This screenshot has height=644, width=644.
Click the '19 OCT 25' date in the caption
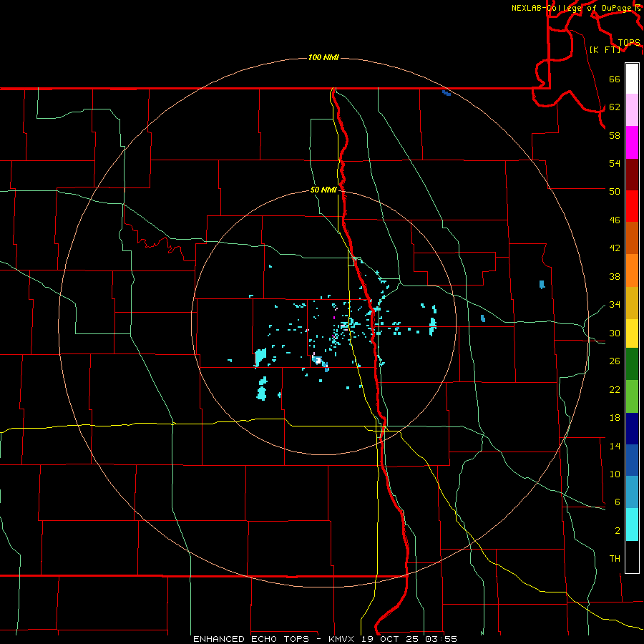391,639
